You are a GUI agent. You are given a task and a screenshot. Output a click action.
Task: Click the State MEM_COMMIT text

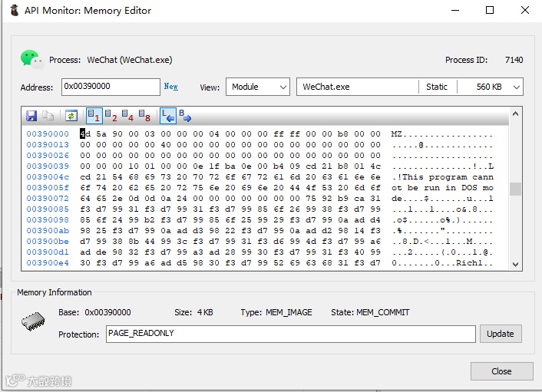(370, 312)
